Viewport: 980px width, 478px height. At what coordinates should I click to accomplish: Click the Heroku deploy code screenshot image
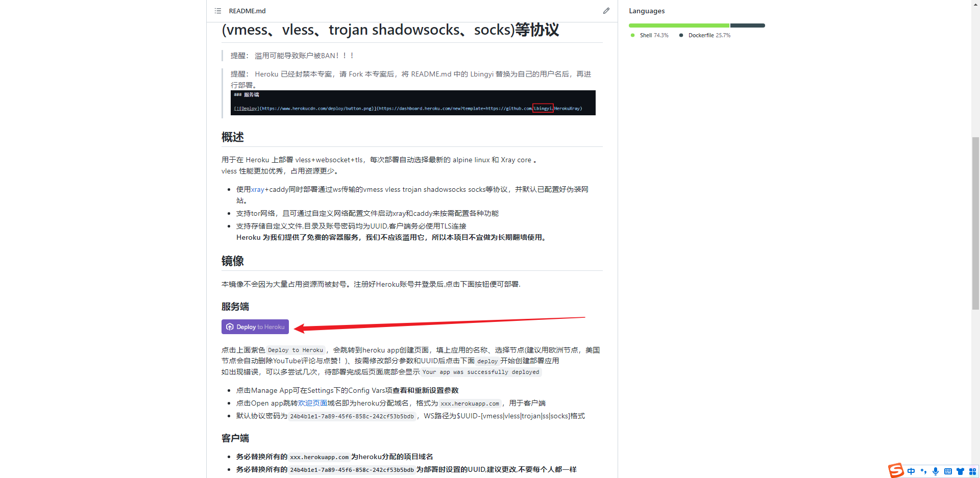pos(413,103)
